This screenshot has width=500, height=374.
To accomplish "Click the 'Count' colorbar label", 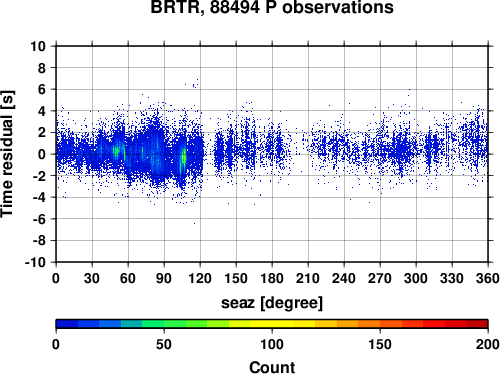I will point(272,367).
